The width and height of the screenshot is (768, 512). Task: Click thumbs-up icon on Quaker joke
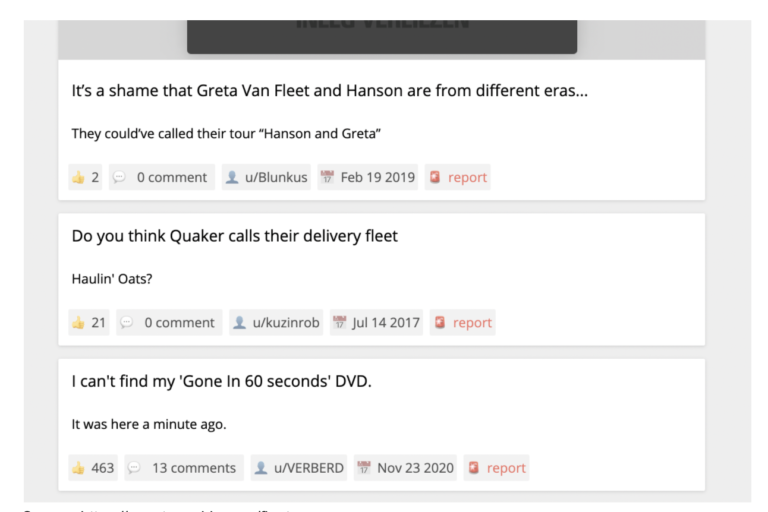(78, 323)
